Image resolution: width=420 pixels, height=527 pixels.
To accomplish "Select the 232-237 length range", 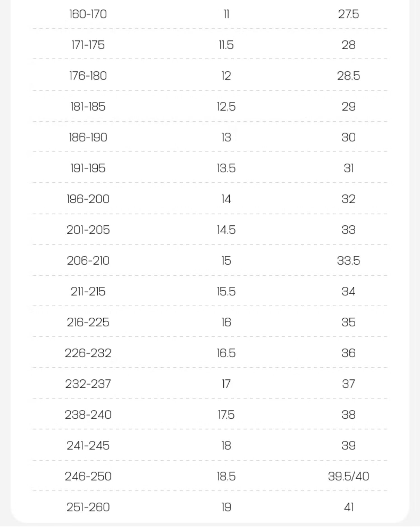I will tap(88, 384).
